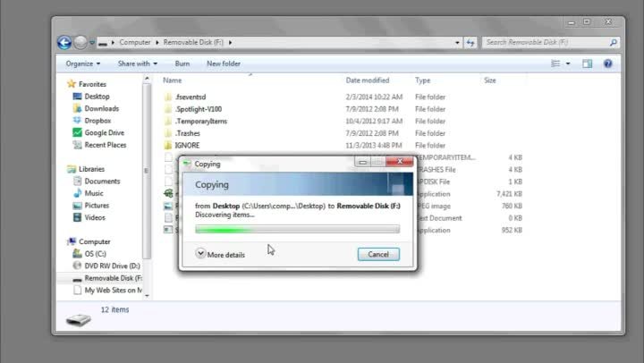Open the Organize menu
The height and width of the screenshot is (363, 644).
point(83,63)
